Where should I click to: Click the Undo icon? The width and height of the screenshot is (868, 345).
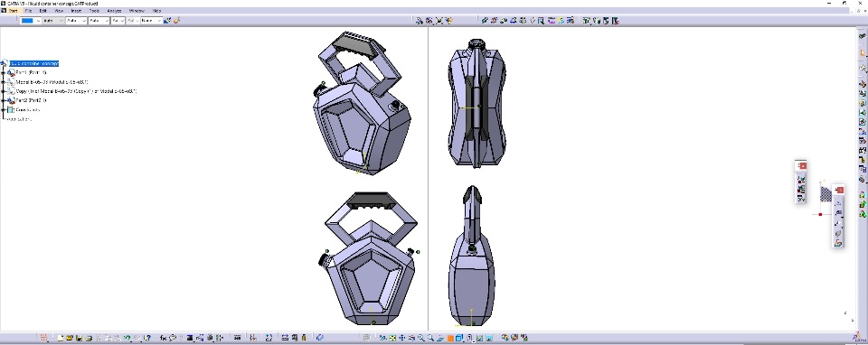coord(127,337)
